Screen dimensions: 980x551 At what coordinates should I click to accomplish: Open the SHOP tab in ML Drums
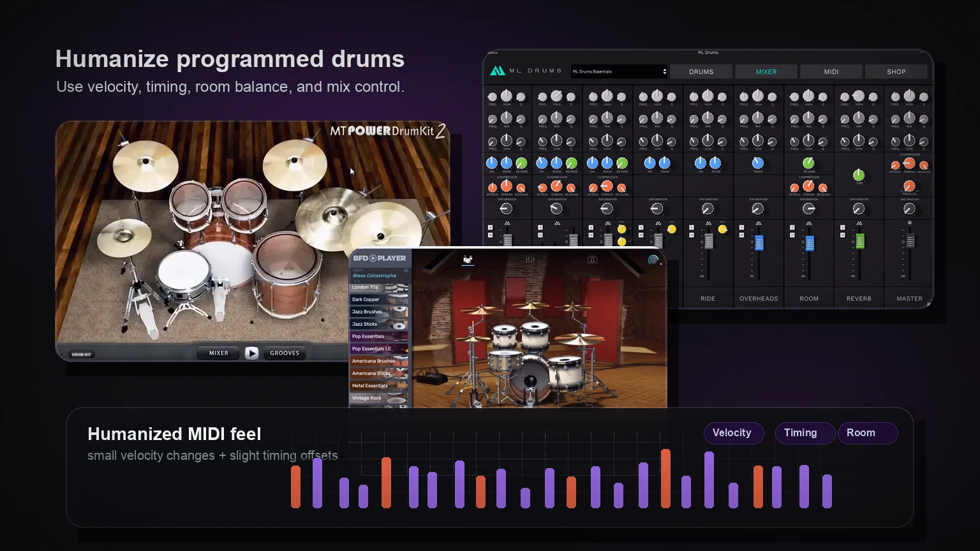coord(896,71)
